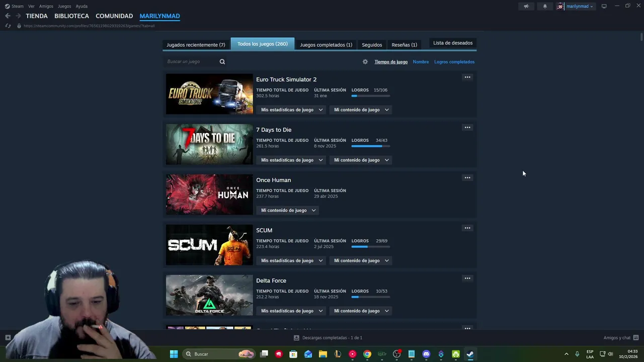This screenshot has width=644, height=362.
Task: Click the Steam icon in taskbar
Action: tap(470, 354)
